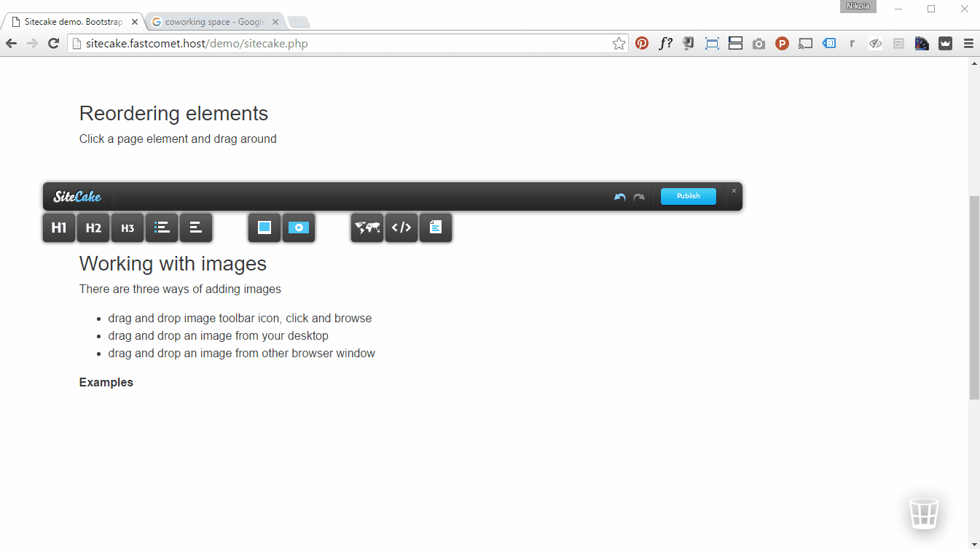Insert an H3 heading element
The width and height of the screenshot is (980, 549).
pos(128,227)
